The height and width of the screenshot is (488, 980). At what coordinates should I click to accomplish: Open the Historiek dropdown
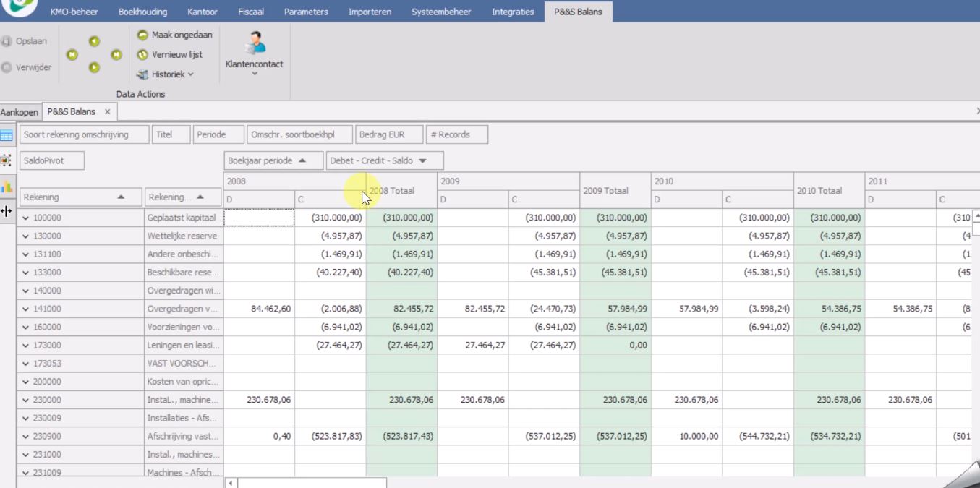(166, 74)
